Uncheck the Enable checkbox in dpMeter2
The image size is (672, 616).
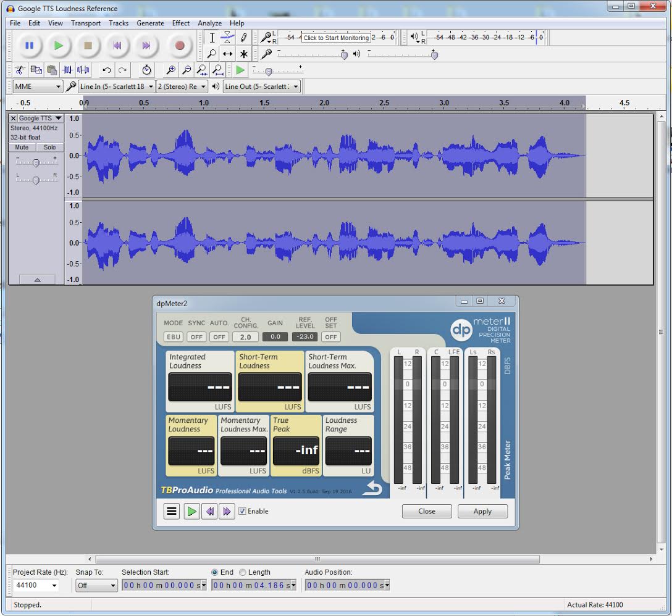(243, 511)
